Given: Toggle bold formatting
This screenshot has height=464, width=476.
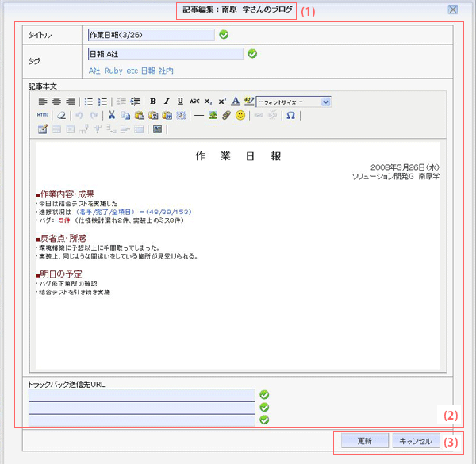Looking at the screenshot, I should point(153,102).
